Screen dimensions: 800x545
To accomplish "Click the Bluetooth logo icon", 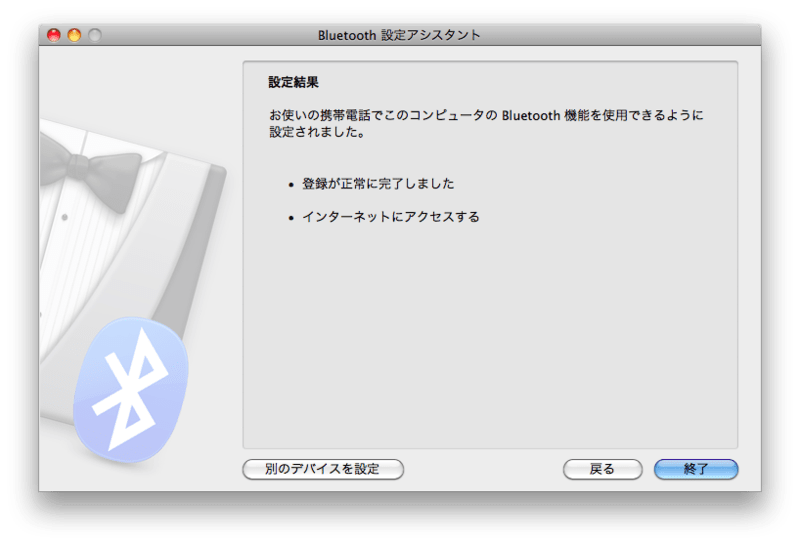I will point(131,390).
